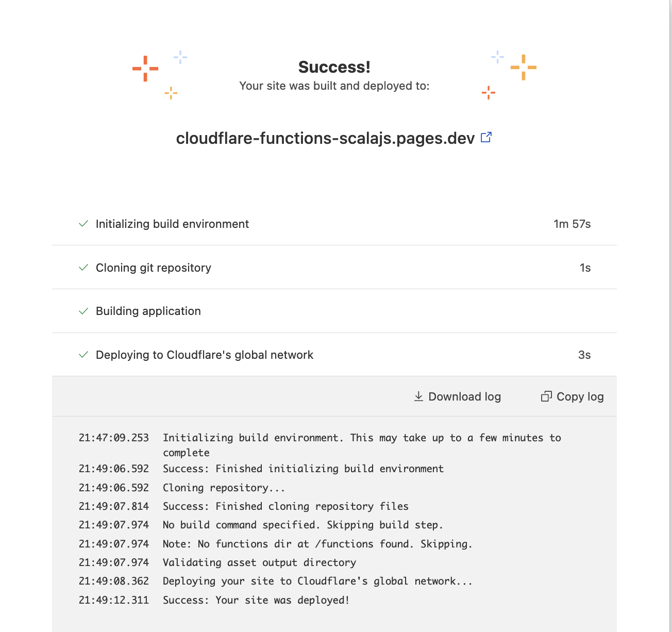
Task: Select log line 'Success: Your site was deployed!'
Action: (x=256, y=600)
